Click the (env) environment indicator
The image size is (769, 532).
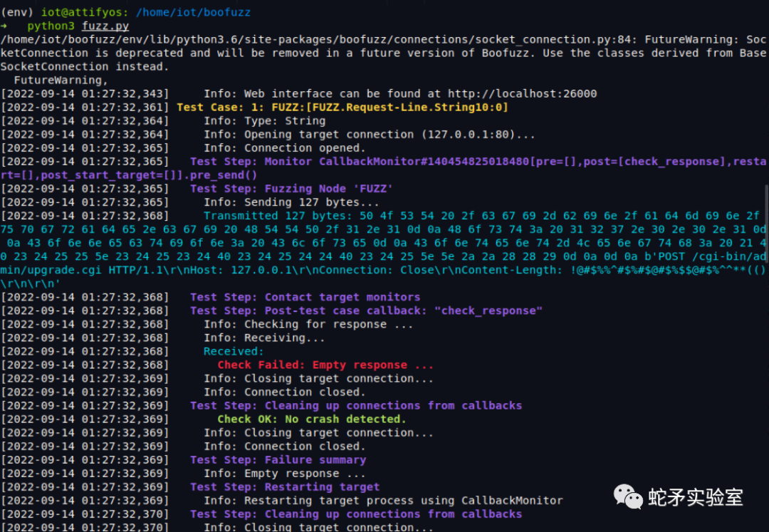tap(19, 11)
